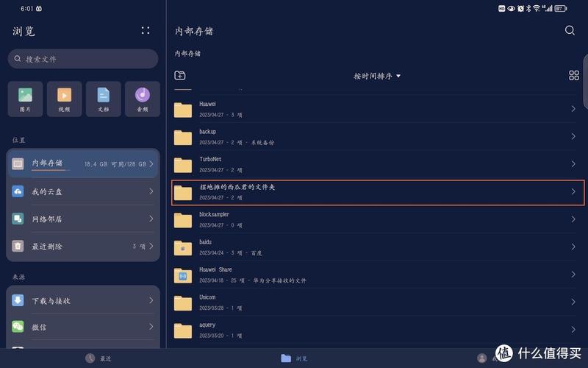This screenshot has height=368, width=588.
Task: Click the 微信 WeChat icon in sources
Action: [x=18, y=326]
